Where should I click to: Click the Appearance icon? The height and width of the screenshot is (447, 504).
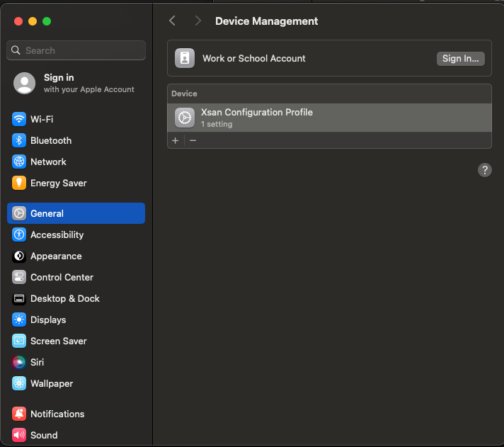(x=19, y=256)
